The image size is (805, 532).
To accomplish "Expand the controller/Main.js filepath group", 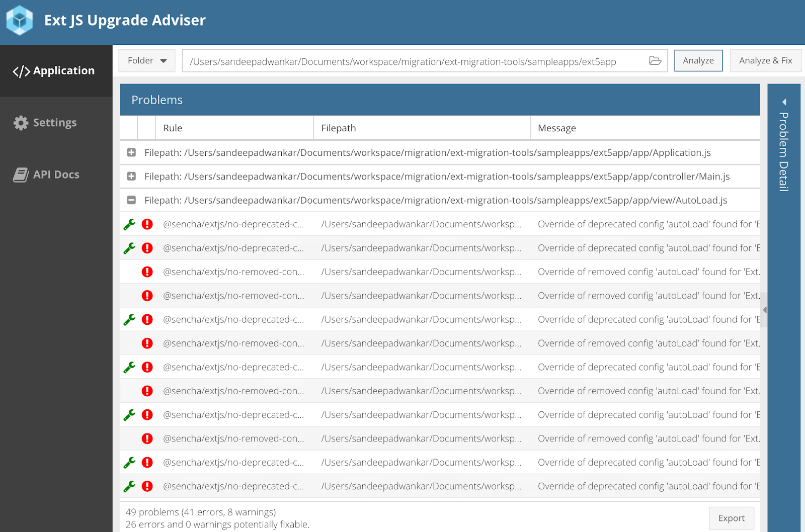I will point(131,176).
